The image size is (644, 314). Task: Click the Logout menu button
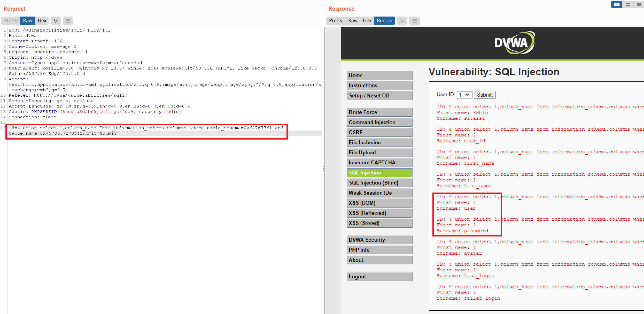[x=379, y=277]
